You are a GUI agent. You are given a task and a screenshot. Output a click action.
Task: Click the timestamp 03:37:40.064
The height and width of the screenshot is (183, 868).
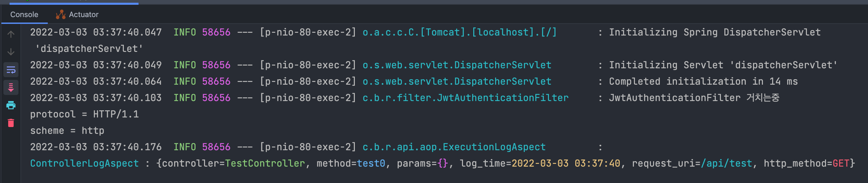click(127, 82)
